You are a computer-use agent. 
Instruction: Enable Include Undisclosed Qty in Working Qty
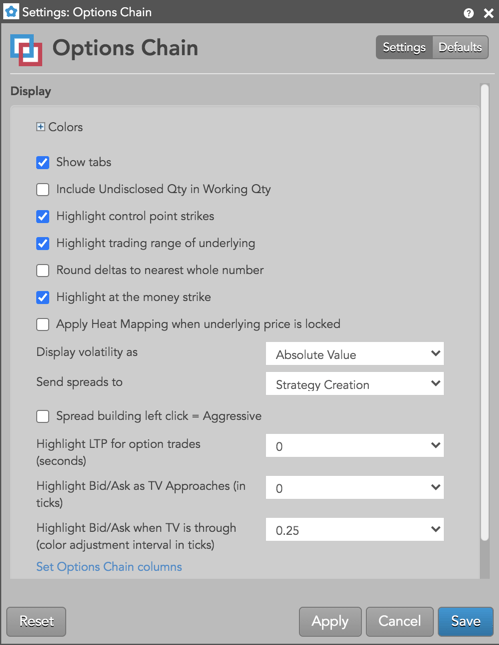(x=43, y=190)
